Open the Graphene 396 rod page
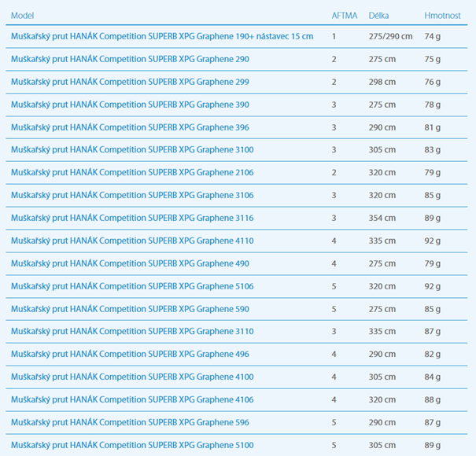This screenshot has height=456, width=476. tap(130, 127)
